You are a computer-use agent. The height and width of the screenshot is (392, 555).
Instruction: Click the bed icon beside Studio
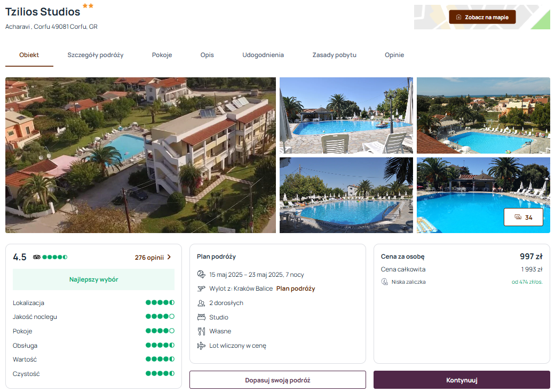pyautogui.click(x=201, y=317)
